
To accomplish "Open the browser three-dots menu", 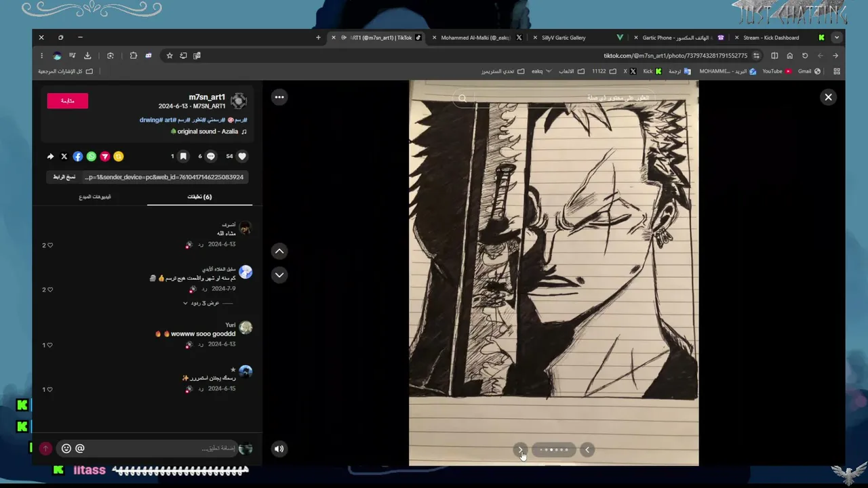I will coord(41,56).
